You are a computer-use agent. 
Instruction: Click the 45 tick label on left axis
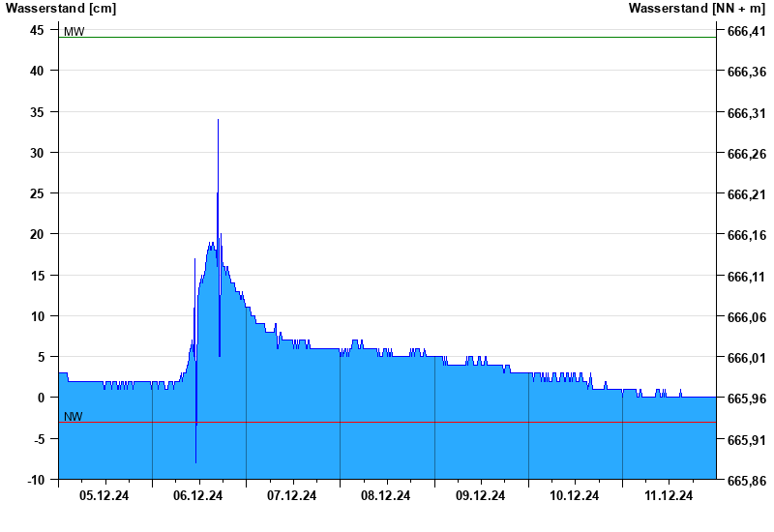(x=37, y=30)
